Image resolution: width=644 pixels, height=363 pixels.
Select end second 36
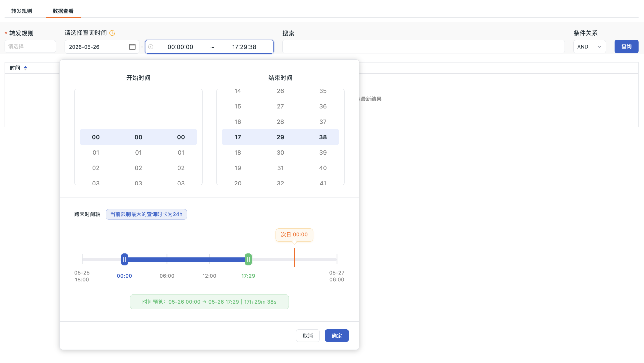coord(323,106)
